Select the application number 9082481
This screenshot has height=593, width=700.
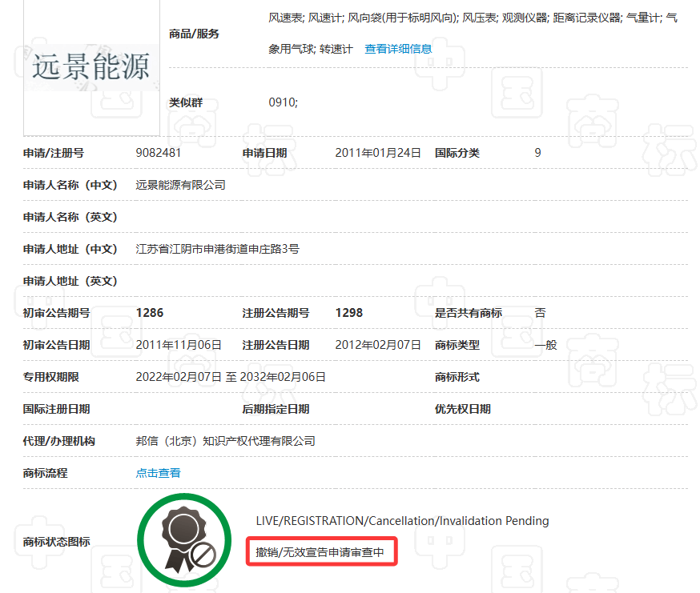coord(159,153)
